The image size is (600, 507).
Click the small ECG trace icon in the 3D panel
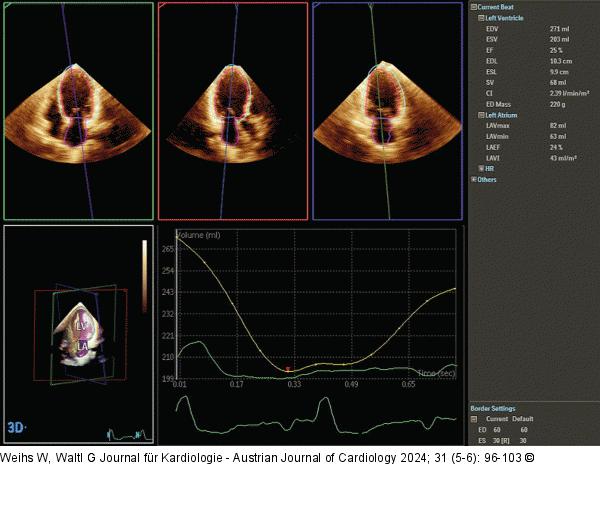126,433
